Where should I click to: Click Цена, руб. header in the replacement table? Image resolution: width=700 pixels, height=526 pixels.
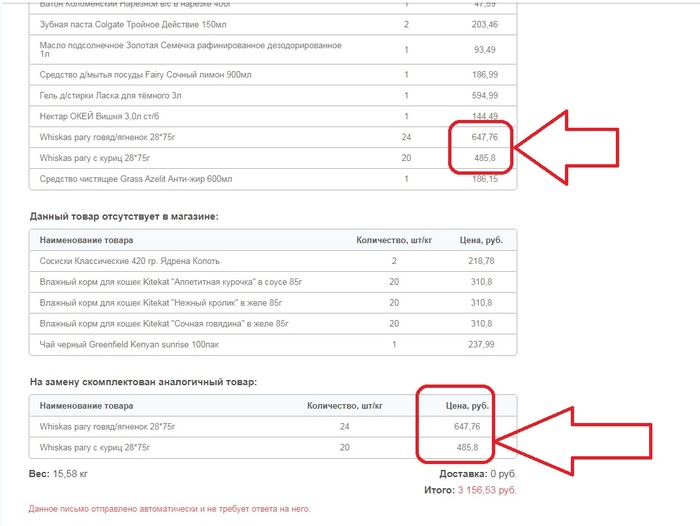pyautogui.click(x=467, y=406)
